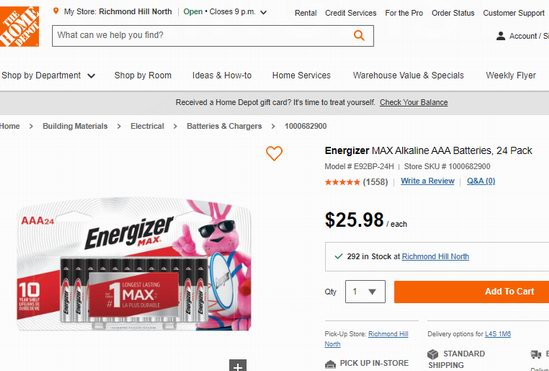Viewport: 549px width, 371px height.
Task: Click the store location pin icon
Action: click(x=56, y=11)
